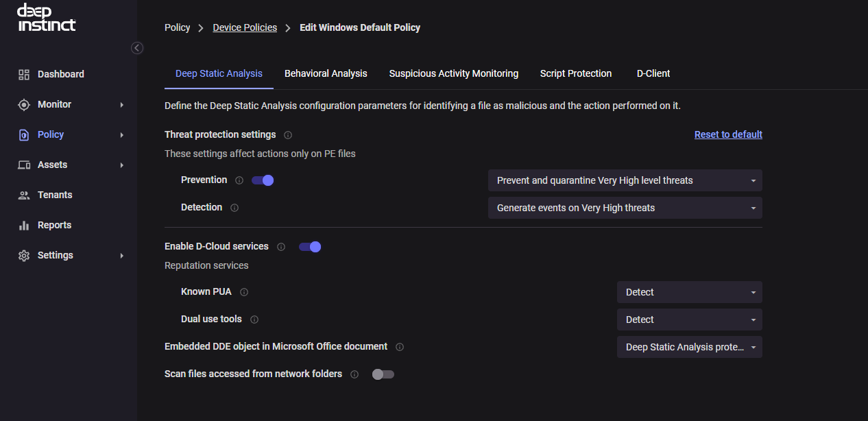Viewport: 868px width, 421px height.
Task: Click the Monitor target icon
Action: [x=24, y=105]
